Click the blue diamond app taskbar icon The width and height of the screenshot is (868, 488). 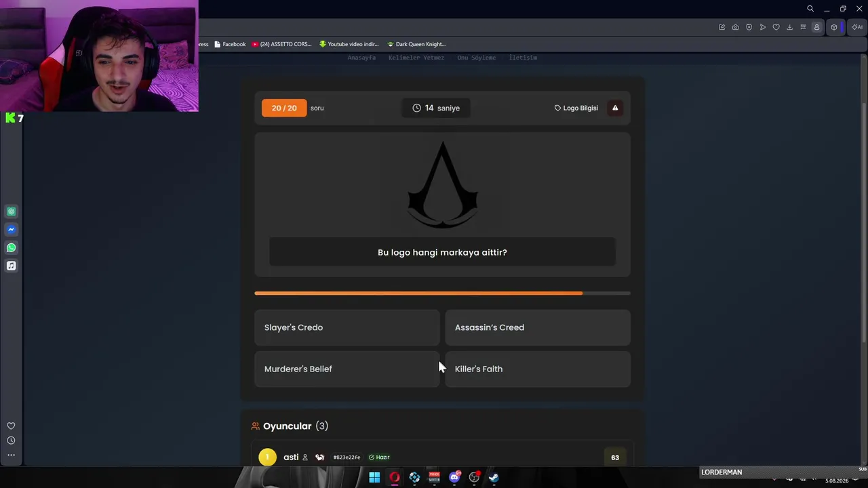pyautogui.click(x=414, y=477)
